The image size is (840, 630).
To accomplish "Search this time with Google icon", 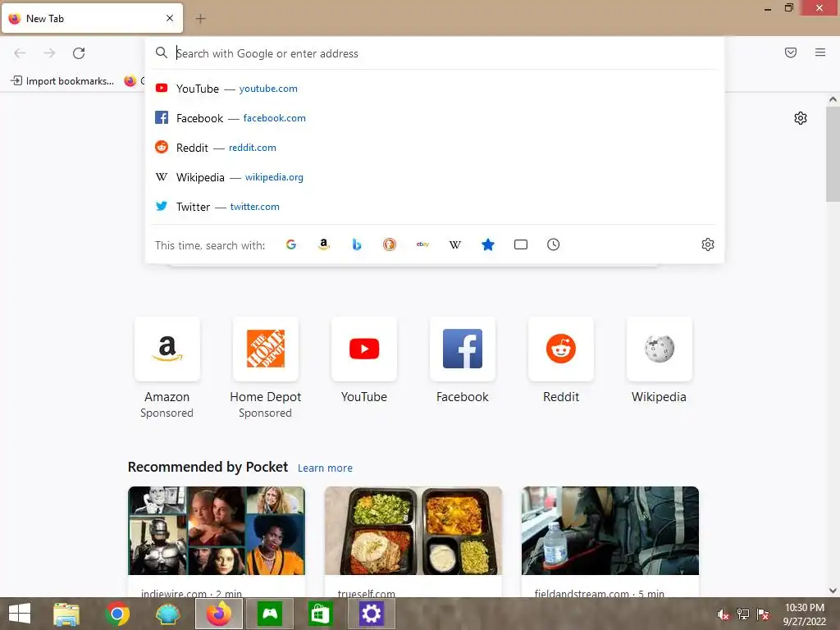I will (291, 244).
